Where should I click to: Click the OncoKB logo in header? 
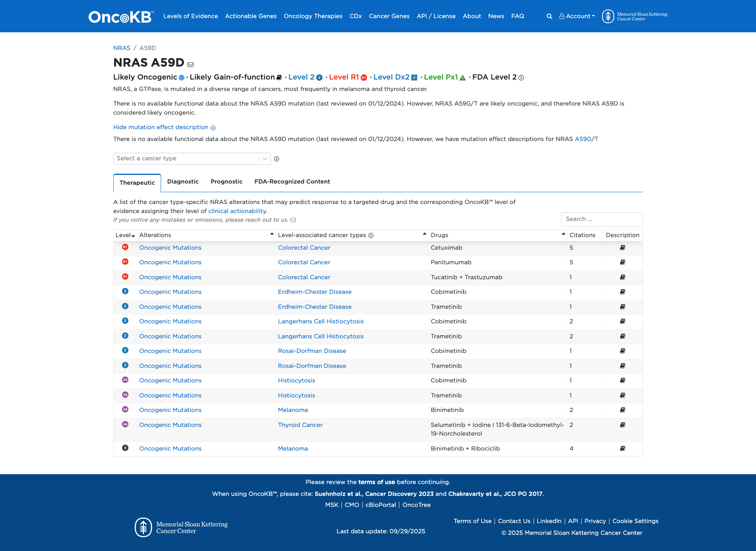tap(121, 17)
